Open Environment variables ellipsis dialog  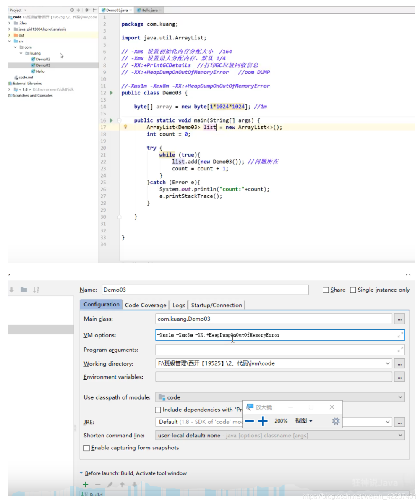coord(399,377)
